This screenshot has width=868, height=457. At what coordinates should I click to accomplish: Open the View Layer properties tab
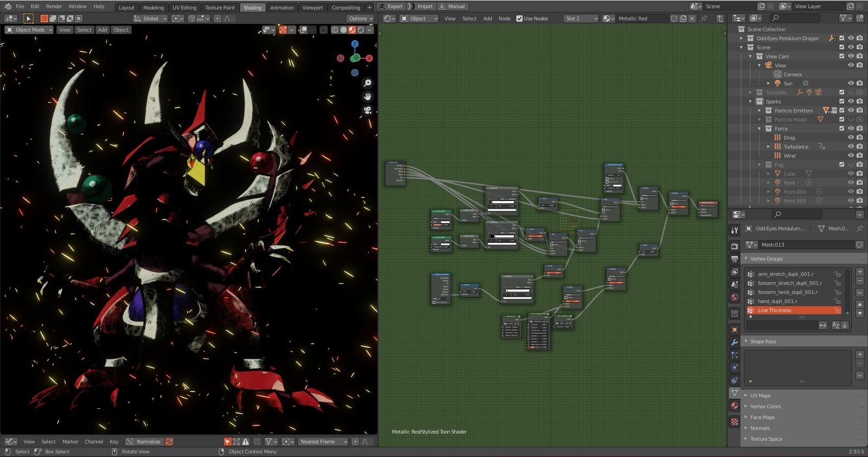pyautogui.click(x=735, y=272)
